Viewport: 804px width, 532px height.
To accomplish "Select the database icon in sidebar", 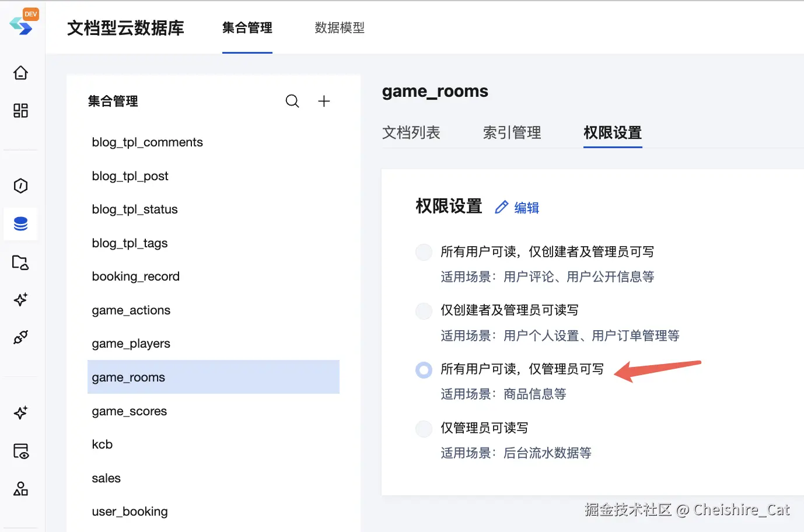I will click(x=21, y=224).
